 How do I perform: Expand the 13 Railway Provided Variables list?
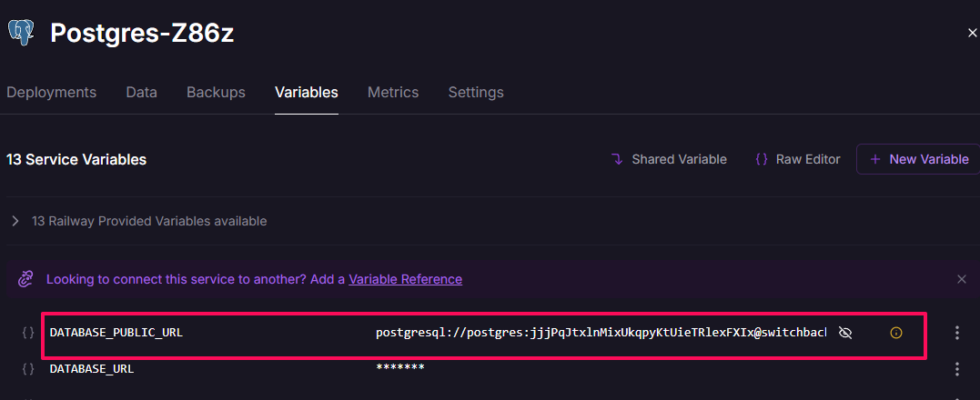[15, 221]
